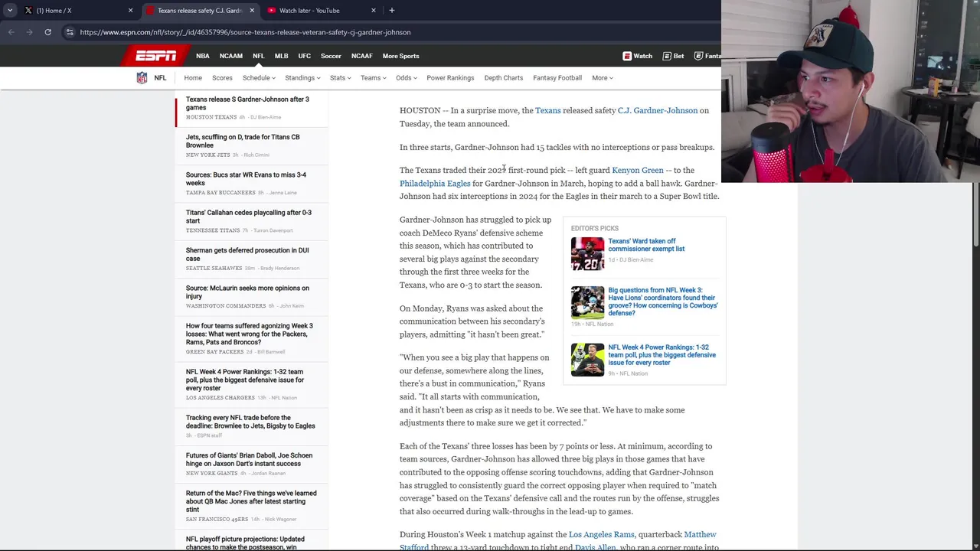Screen dimensions: 980x551
Task: Open the tab search dropdown arrow
Action: (x=10, y=11)
